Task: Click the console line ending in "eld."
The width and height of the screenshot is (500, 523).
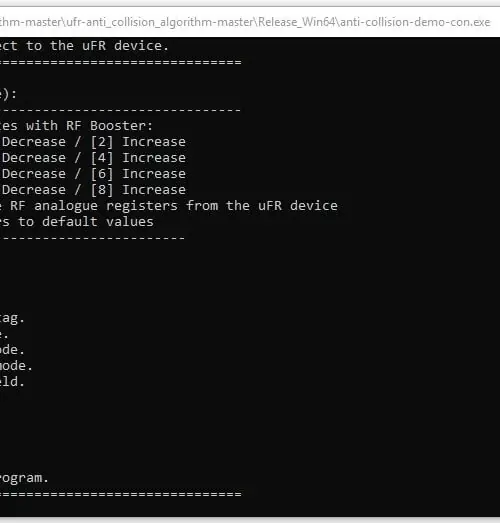Action: (12, 382)
